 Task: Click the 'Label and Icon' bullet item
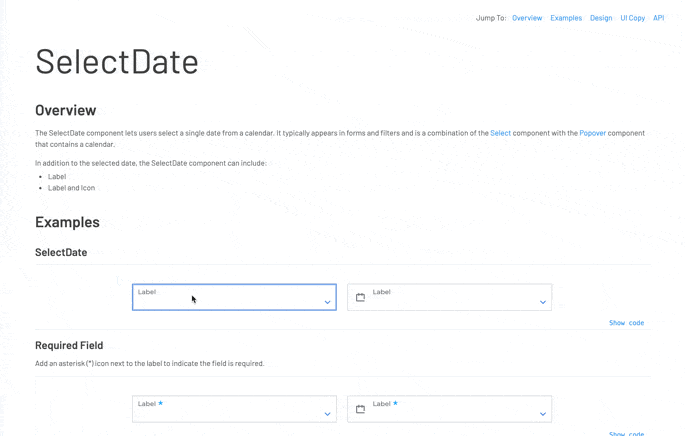coord(71,188)
